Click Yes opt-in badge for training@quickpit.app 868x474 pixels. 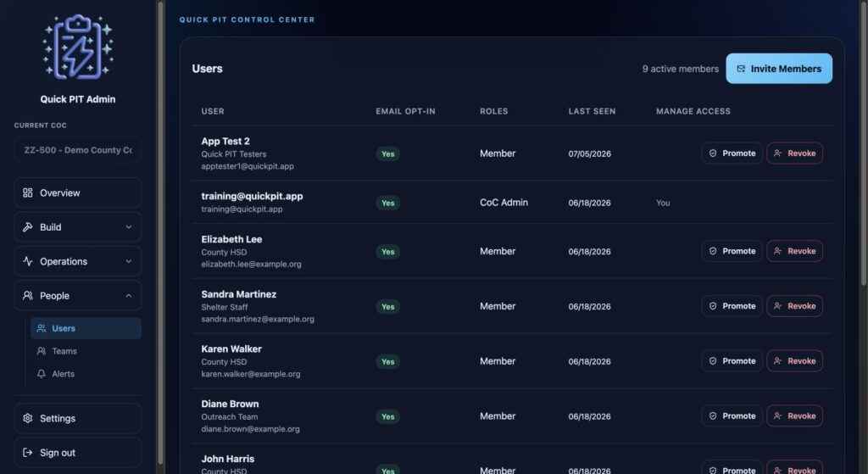(388, 204)
